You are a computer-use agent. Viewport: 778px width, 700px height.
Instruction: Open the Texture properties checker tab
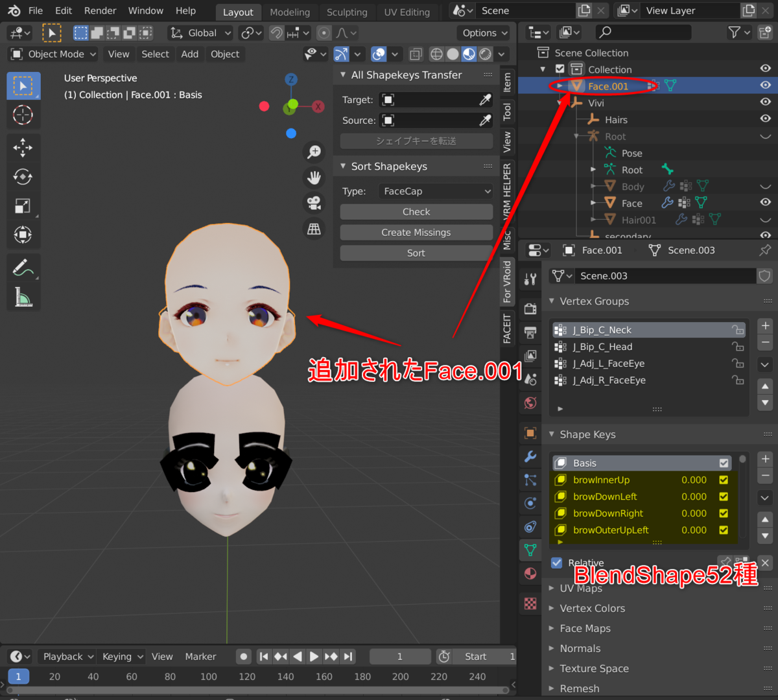tap(530, 604)
